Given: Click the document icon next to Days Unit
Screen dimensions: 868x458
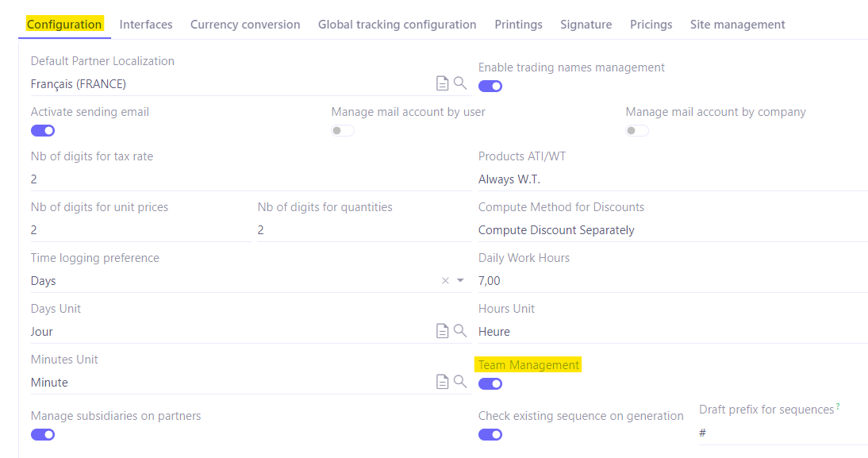Looking at the screenshot, I should click(442, 331).
